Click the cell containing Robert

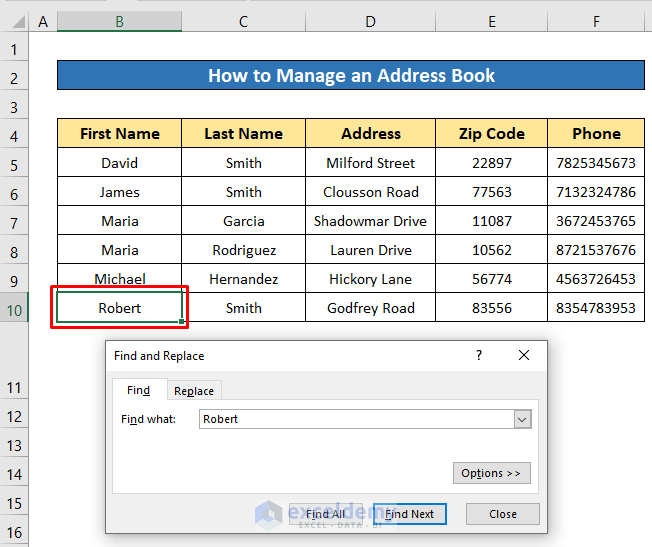point(119,308)
